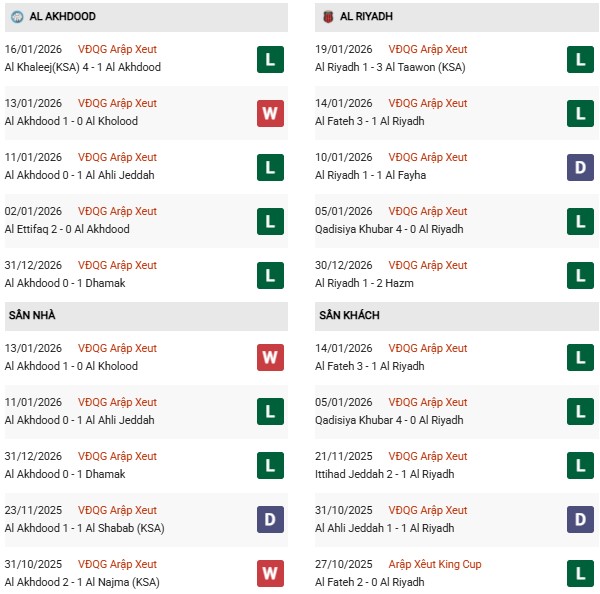Click the D badge for Al Akhdood vs Al Shabab
600x594 pixels.
point(269,520)
